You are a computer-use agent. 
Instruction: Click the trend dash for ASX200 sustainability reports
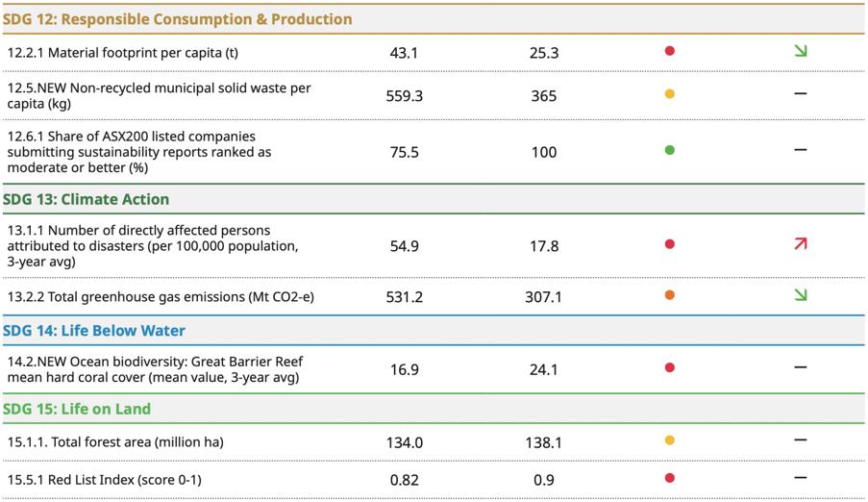click(x=800, y=150)
